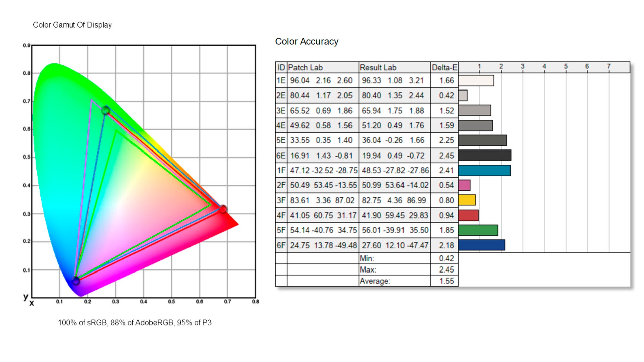The image size is (644, 362).
Task: Click the Average Delta-E value 1.55
Action: tap(446, 281)
